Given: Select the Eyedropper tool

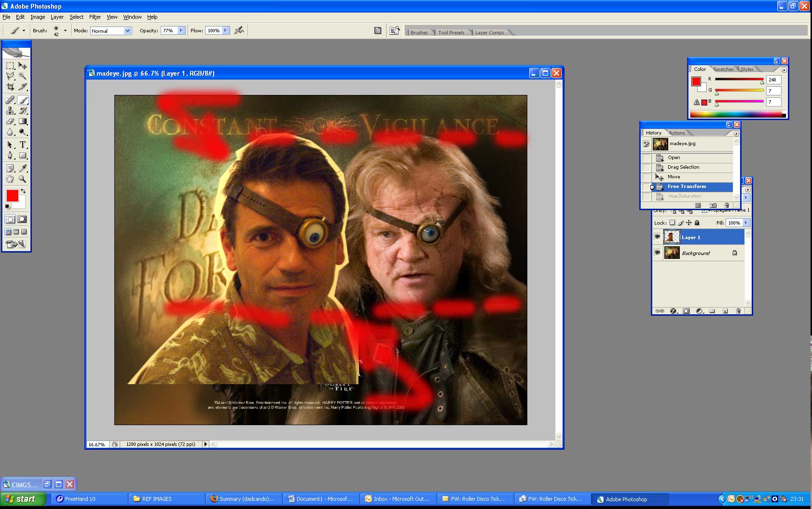Looking at the screenshot, I should [23, 168].
